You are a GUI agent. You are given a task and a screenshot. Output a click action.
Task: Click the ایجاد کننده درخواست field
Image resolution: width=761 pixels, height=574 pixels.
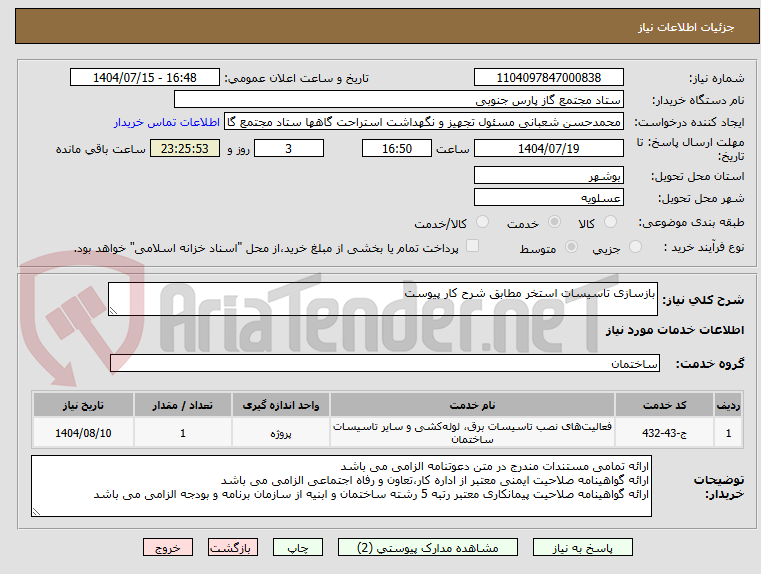click(x=423, y=122)
